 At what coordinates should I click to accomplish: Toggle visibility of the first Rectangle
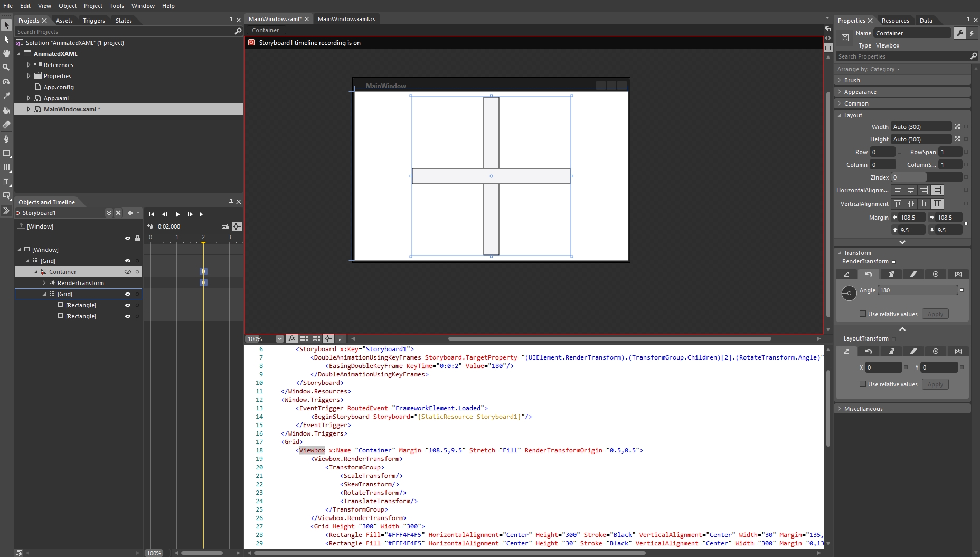click(x=128, y=305)
